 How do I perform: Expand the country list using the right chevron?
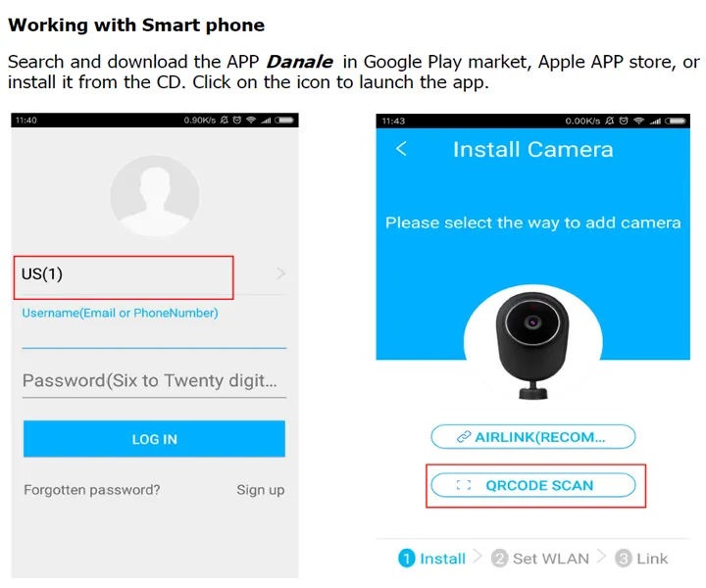pyautogui.click(x=281, y=274)
